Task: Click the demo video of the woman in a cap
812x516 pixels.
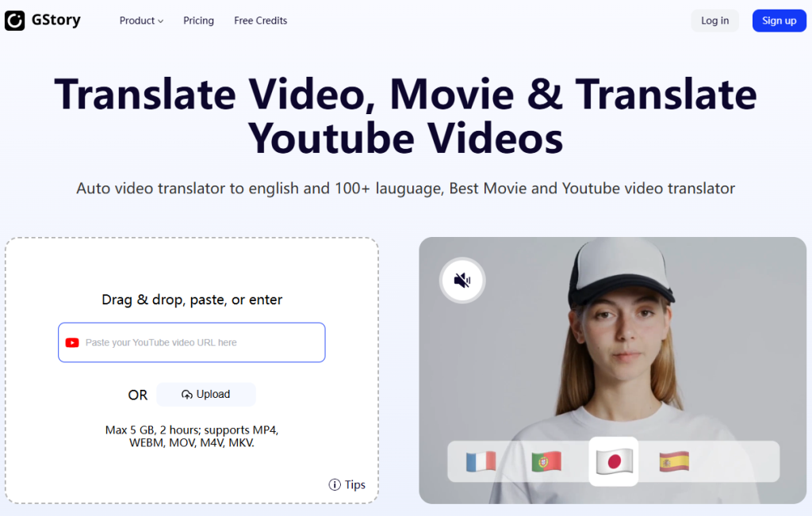Action: (613, 370)
